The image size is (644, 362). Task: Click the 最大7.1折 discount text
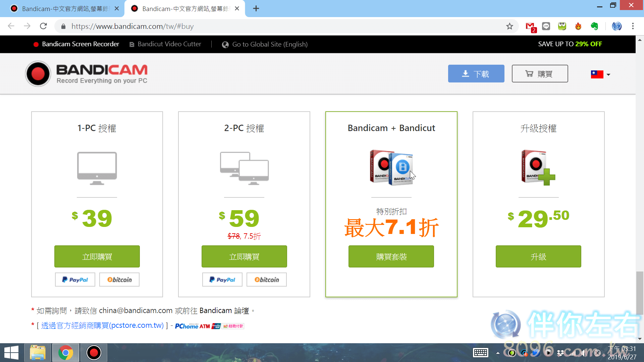tap(391, 228)
